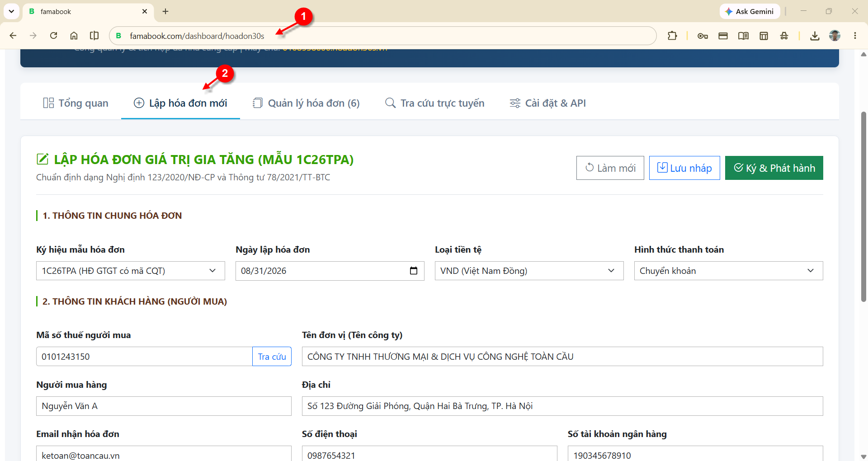Toggle the split view icon
Screen dimensions: 868x461
pos(94,36)
